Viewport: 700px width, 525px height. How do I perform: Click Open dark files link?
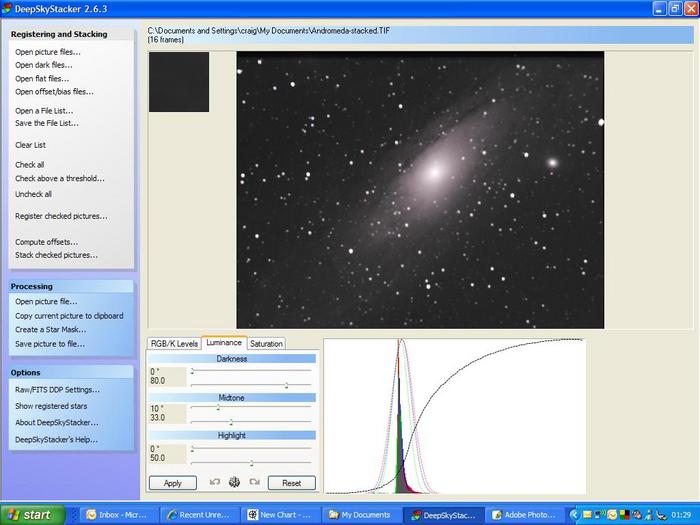(44, 65)
